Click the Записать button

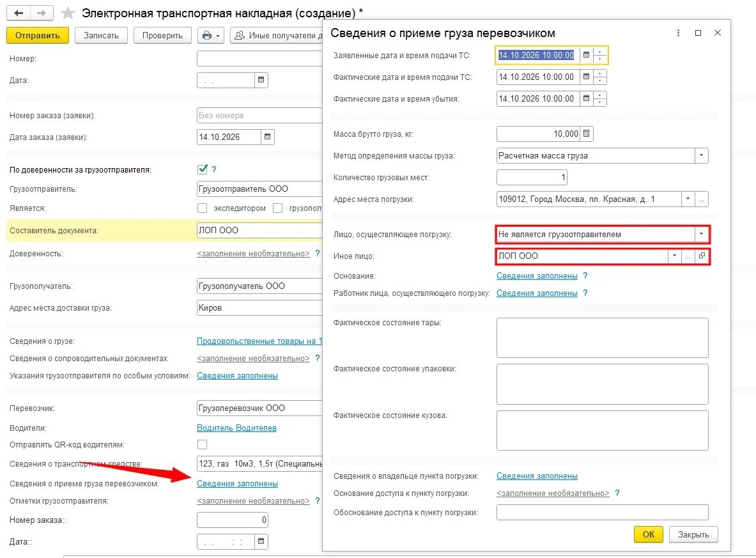(x=101, y=35)
